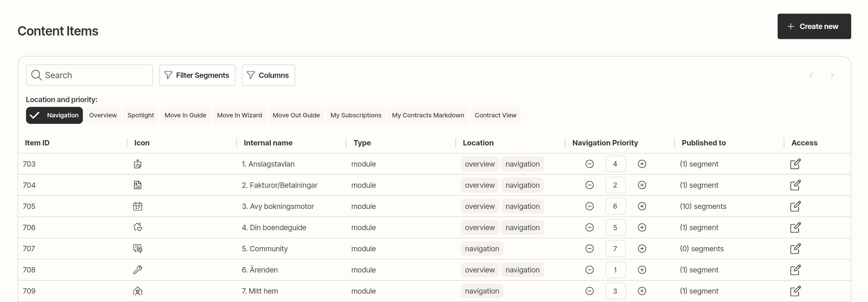The image size is (868, 302).
Task: Click the invoice icon for Fakturor/Betalningar
Action: [137, 185]
